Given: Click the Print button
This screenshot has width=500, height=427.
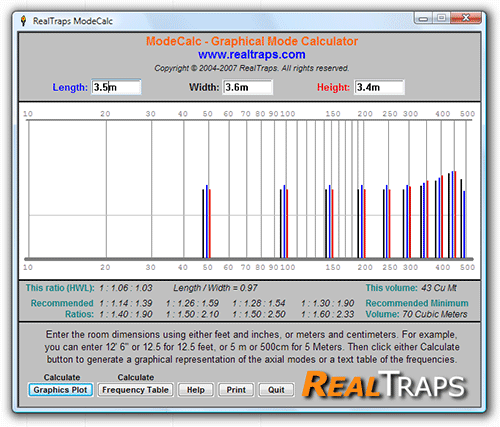Looking at the screenshot, I should tap(236, 390).
